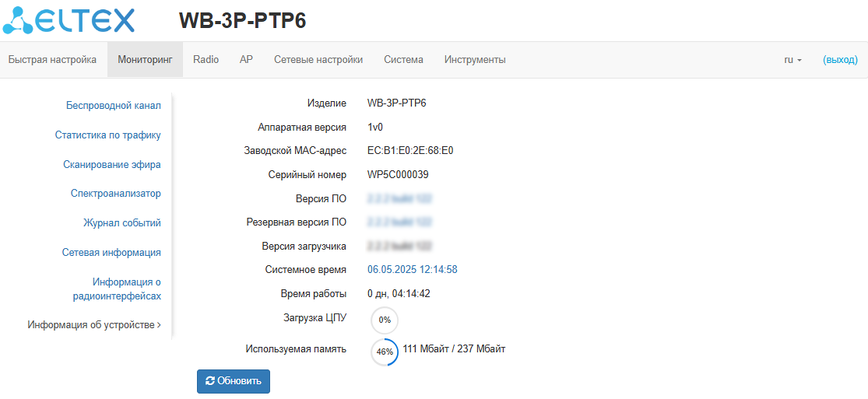Click the (выход) logout link
The width and height of the screenshot is (868, 399).
(x=840, y=60)
